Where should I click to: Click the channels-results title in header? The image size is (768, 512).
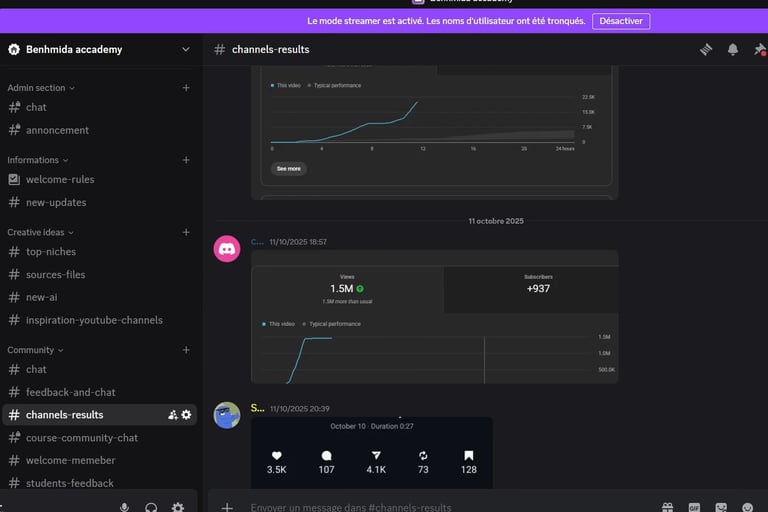pyautogui.click(x=270, y=49)
